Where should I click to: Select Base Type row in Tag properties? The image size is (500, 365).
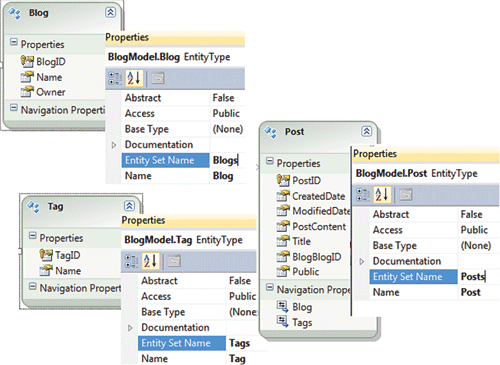click(x=198, y=312)
